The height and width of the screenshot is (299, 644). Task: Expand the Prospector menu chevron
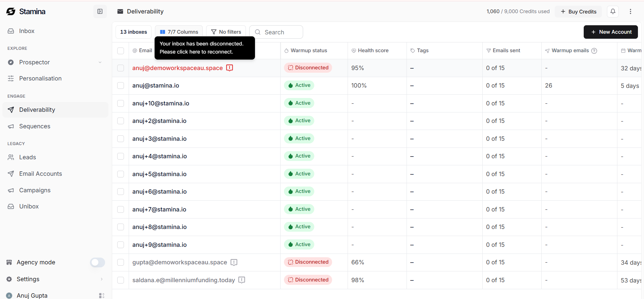click(100, 62)
